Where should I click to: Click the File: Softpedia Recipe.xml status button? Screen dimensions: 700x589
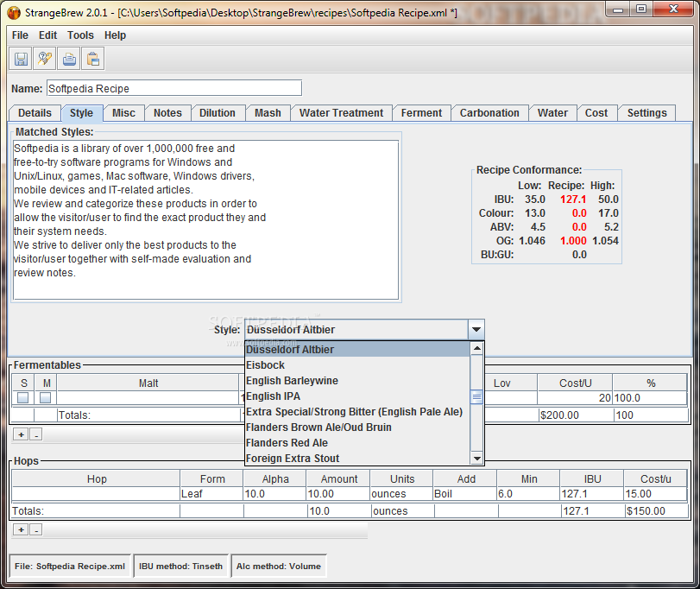[x=70, y=567]
